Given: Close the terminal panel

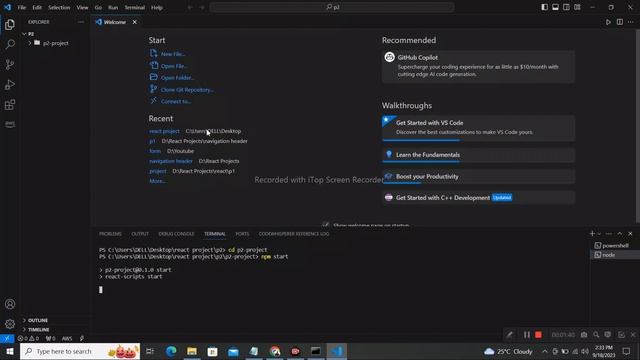Looking at the screenshot, I should [630, 233].
